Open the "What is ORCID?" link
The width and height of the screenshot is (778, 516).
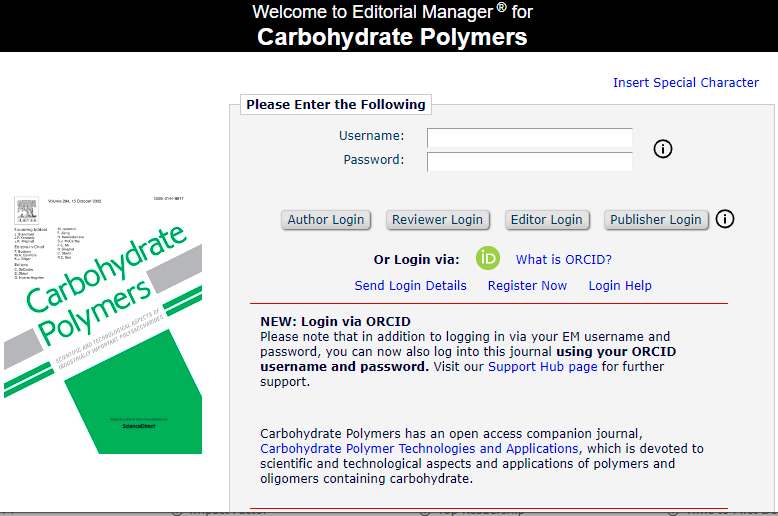[x=563, y=259]
